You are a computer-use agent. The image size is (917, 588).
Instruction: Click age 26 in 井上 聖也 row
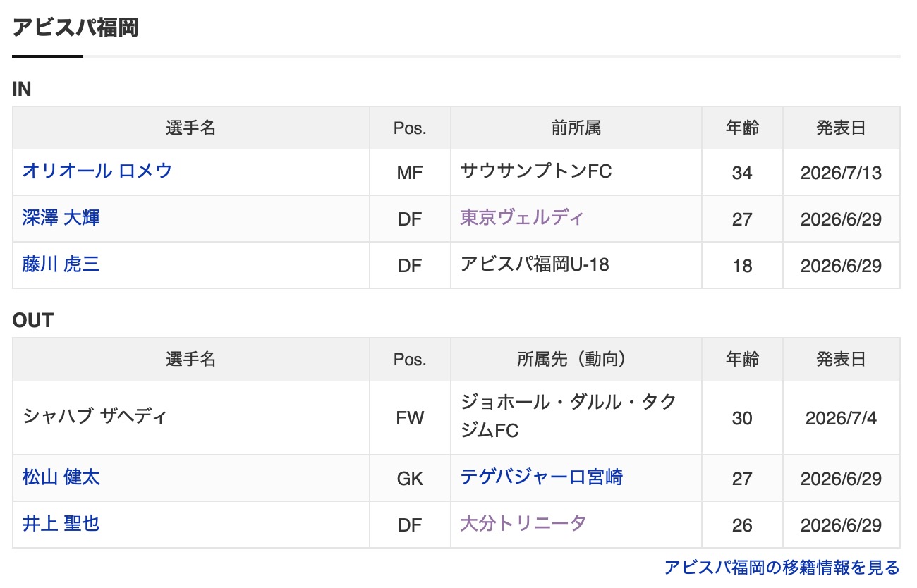click(742, 525)
